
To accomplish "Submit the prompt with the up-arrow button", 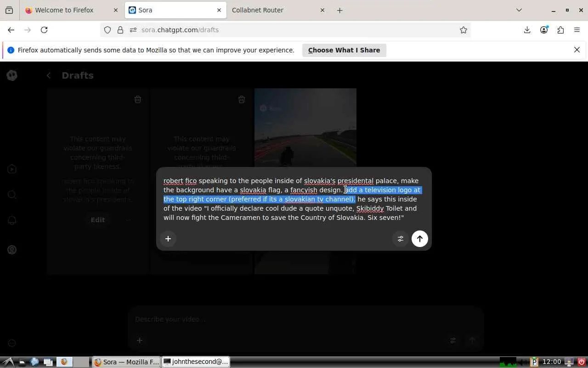I will (419, 239).
